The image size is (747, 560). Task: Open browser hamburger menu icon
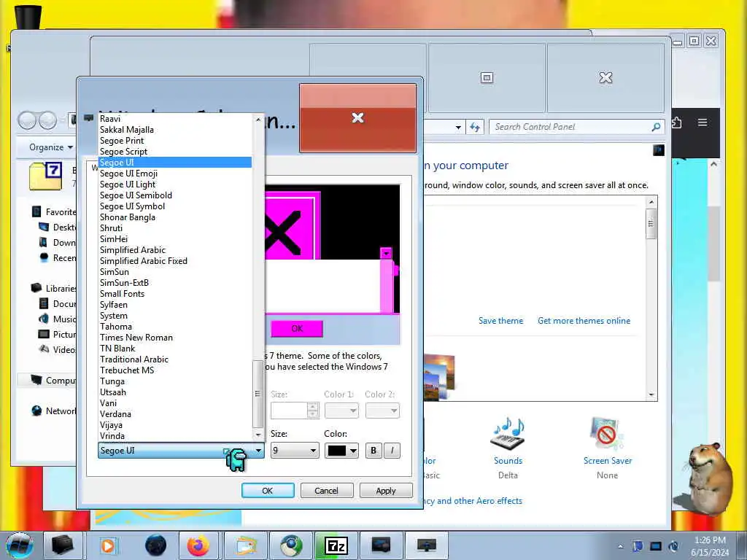point(703,122)
